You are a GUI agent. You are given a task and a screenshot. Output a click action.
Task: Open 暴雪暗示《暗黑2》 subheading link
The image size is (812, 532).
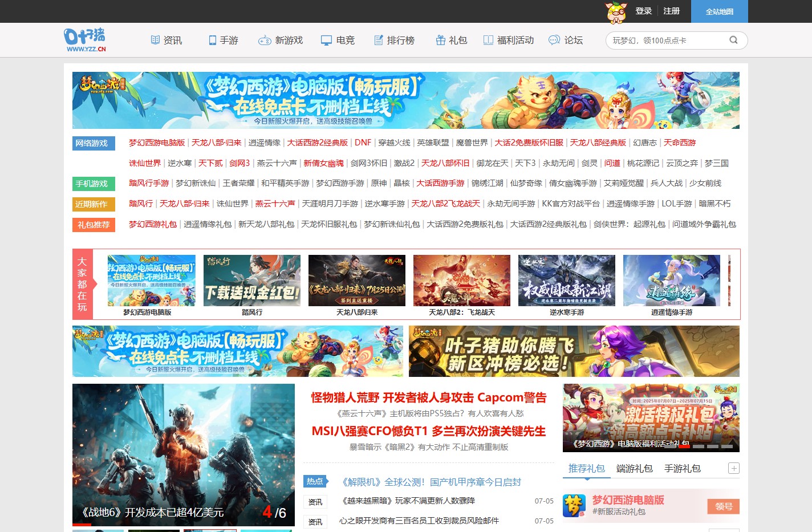[x=429, y=447]
